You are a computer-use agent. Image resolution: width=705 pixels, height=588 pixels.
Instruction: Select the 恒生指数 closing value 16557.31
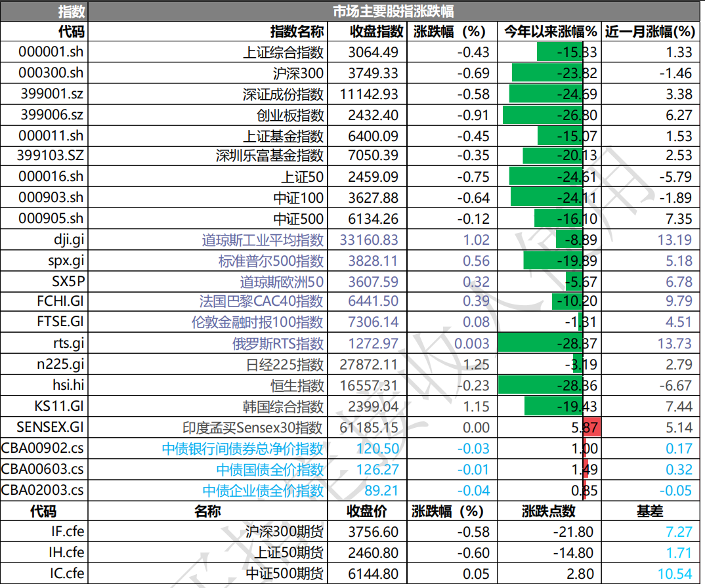pos(369,386)
